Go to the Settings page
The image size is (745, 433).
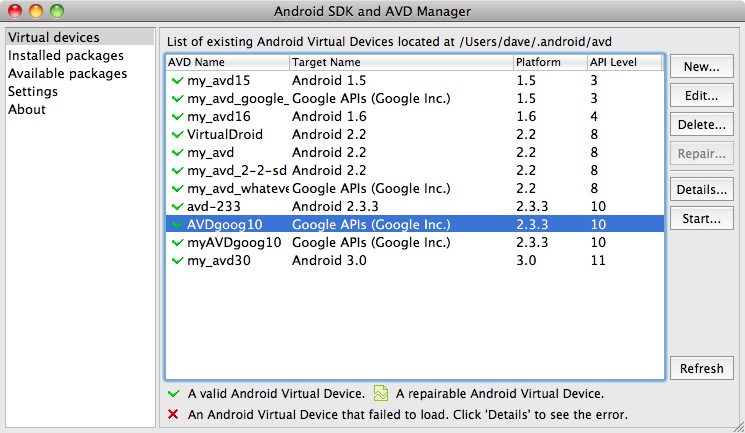pos(33,91)
